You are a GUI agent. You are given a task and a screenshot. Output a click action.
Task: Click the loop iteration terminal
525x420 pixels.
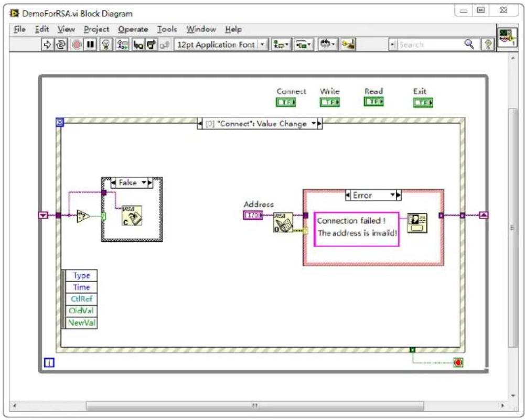pyautogui.click(x=49, y=362)
